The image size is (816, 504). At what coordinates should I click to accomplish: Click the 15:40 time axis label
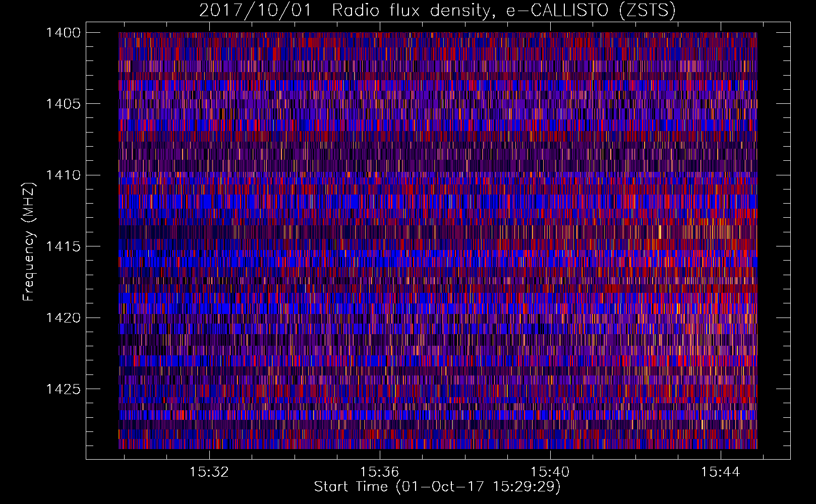point(550,472)
